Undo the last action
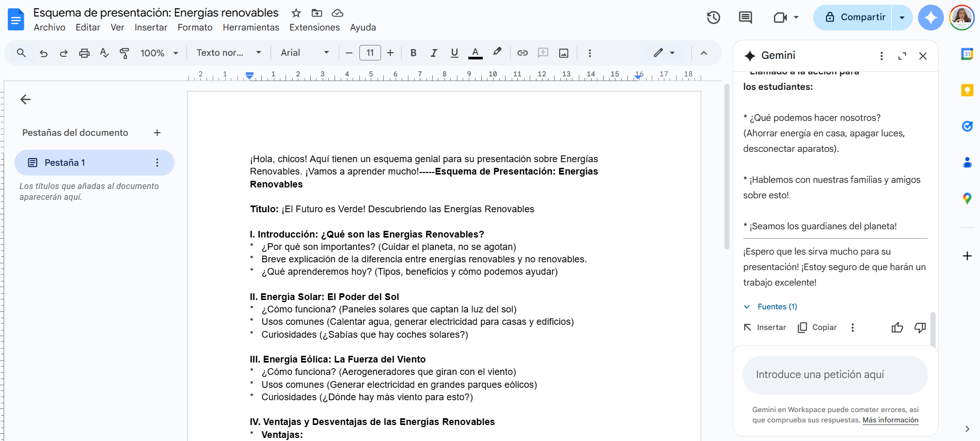Screen dimensions: 980x441 pyautogui.click(x=44, y=53)
